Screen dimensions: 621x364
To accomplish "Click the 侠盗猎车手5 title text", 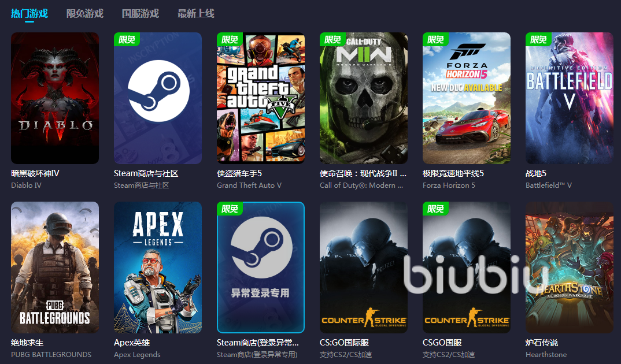I will [x=239, y=173].
